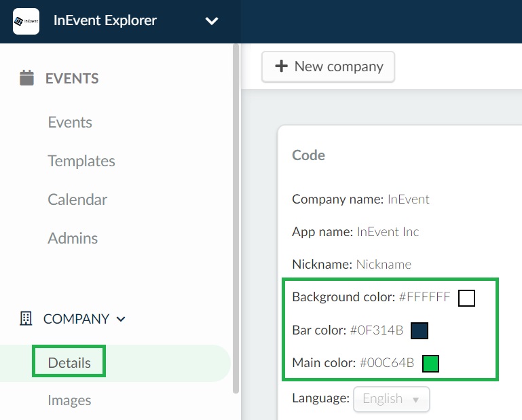Go to Calendar in sidebar
Image resolution: width=522 pixels, height=420 pixels.
pos(77,199)
